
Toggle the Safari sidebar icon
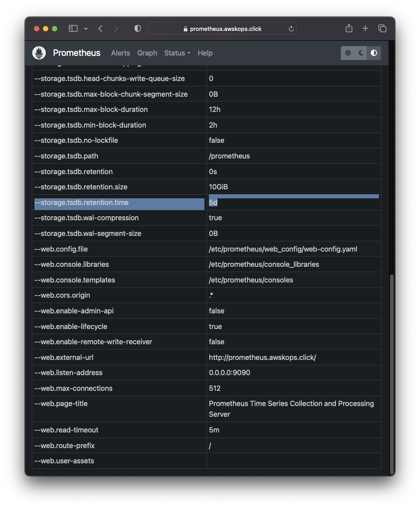click(x=73, y=29)
